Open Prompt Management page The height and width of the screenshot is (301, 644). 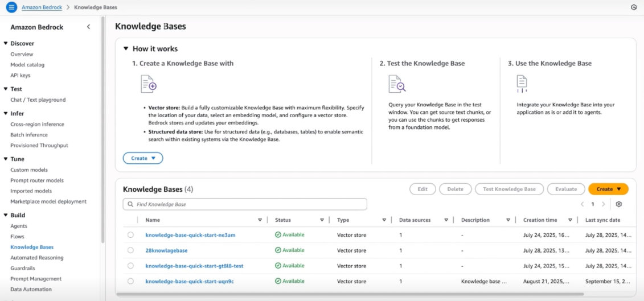[36, 279]
